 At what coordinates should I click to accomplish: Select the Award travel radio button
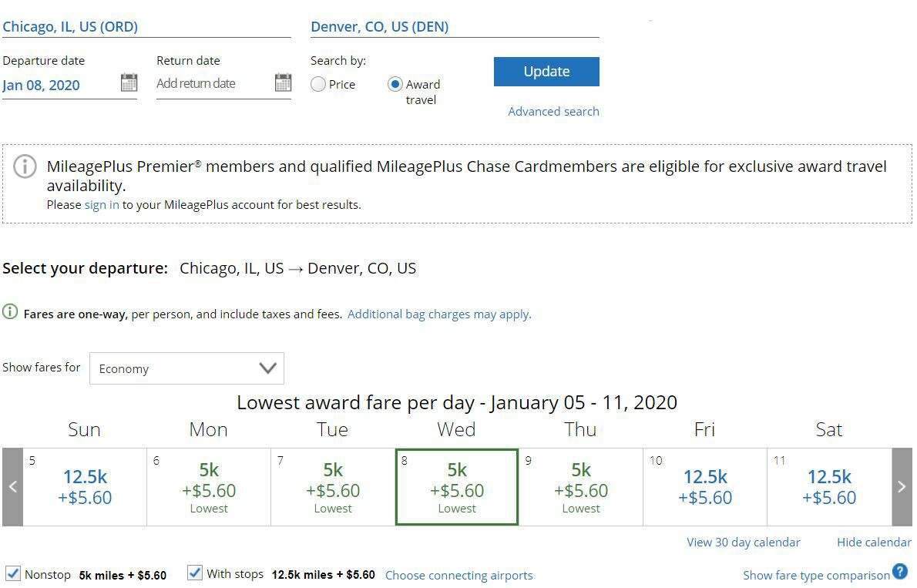395,84
